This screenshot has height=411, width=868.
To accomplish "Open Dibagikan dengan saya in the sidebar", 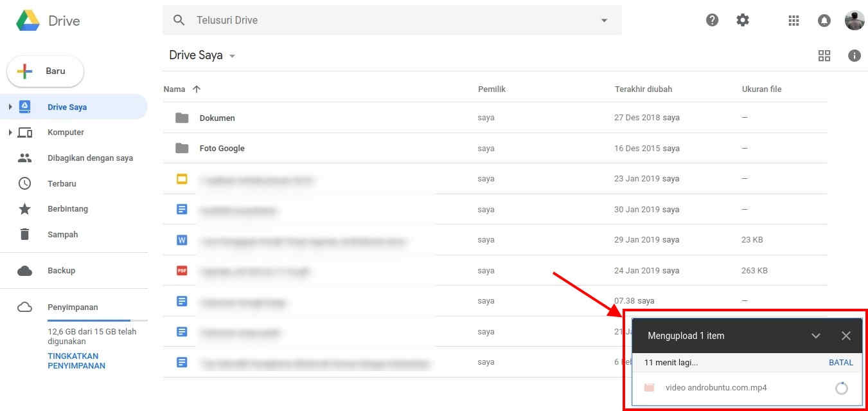I will click(x=89, y=158).
